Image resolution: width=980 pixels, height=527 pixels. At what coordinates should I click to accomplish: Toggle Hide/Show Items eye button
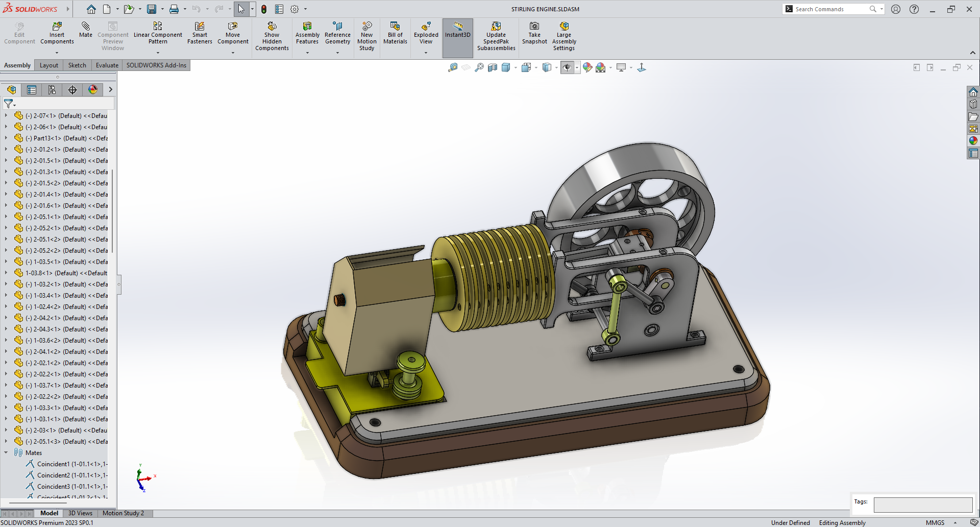point(567,67)
